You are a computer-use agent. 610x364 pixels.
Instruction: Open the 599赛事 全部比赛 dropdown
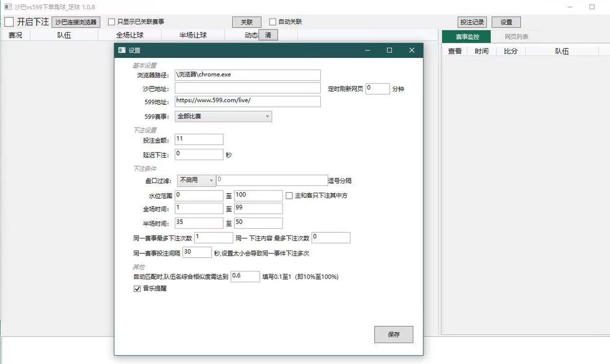(223, 116)
